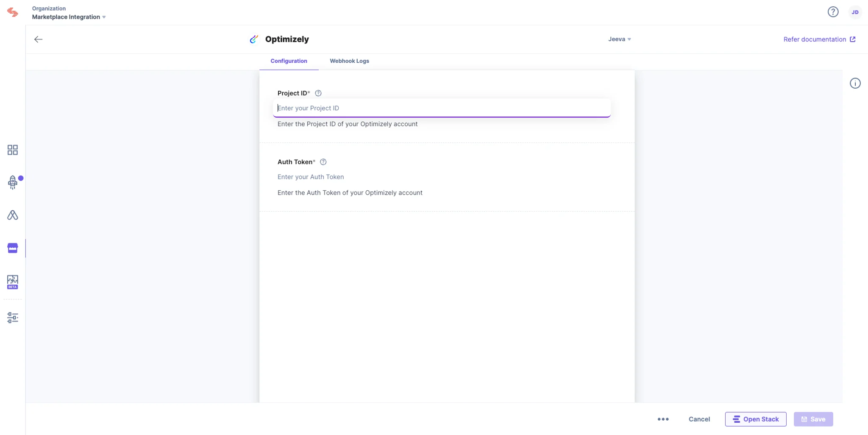Click the Contentstack logo icon

coord(13,12)
